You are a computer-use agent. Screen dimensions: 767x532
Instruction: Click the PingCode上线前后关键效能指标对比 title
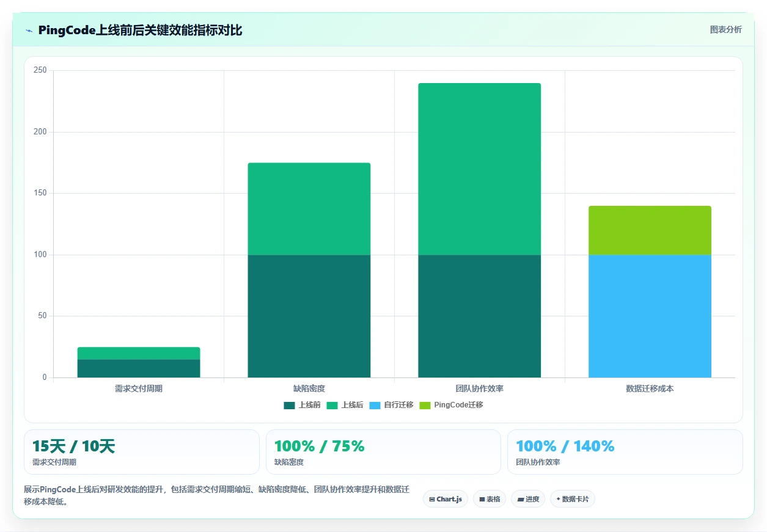(140, 31)
